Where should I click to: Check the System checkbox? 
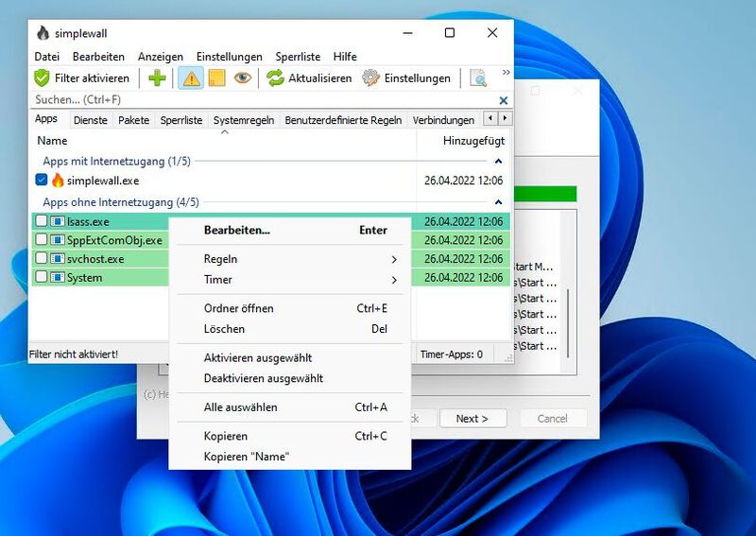(x=42, y=277)
